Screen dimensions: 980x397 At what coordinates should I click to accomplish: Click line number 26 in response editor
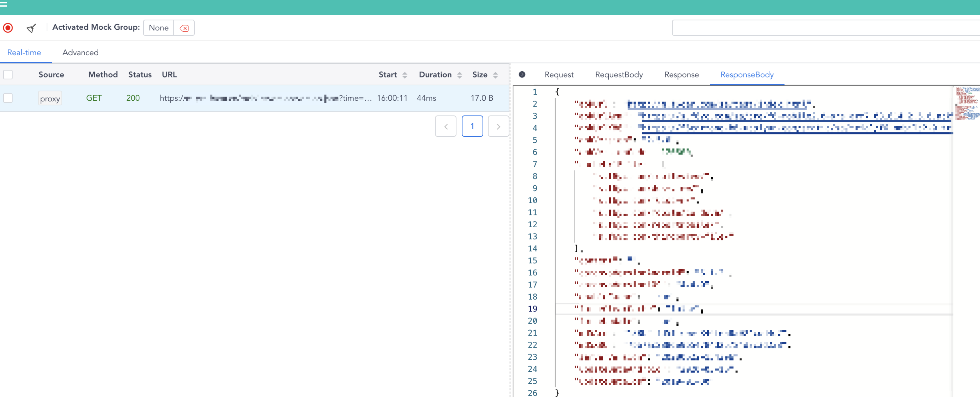[532, 393]
